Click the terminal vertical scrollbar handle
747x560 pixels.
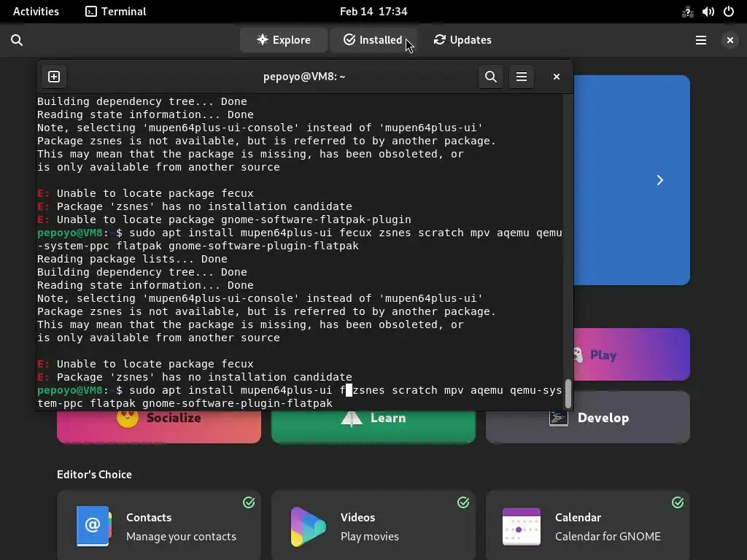568,394
